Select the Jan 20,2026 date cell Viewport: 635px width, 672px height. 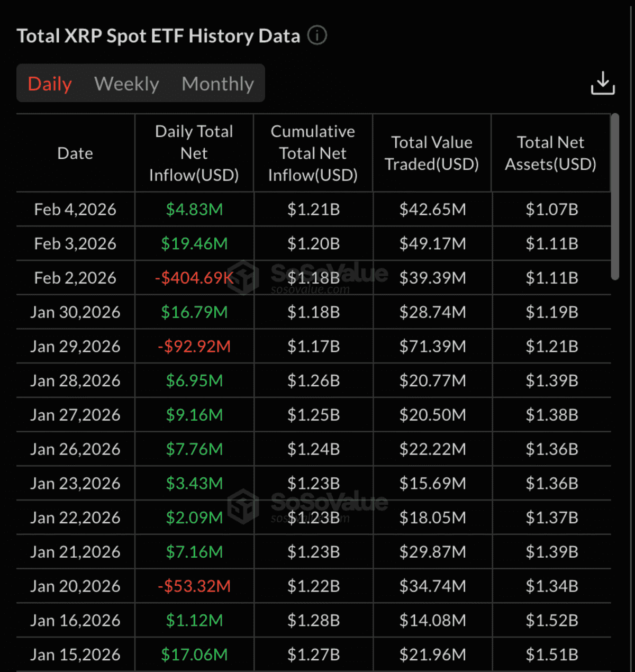(75, 586)
